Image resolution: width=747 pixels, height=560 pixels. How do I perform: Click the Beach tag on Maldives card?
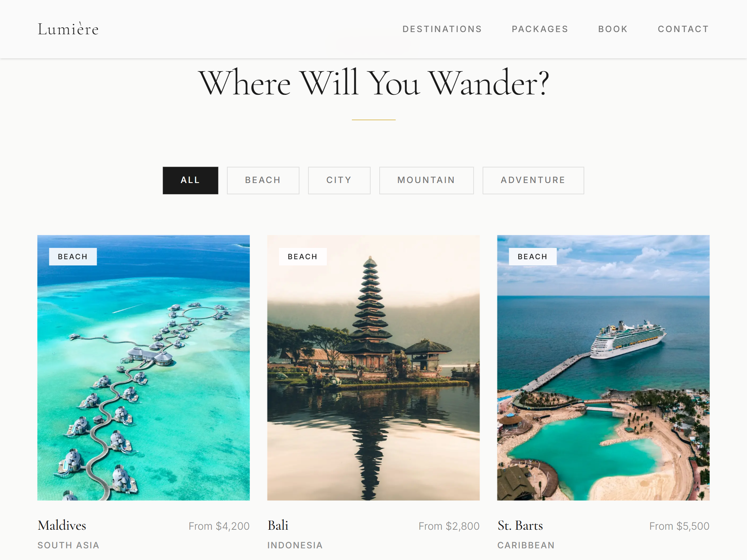tap(73, 257)
